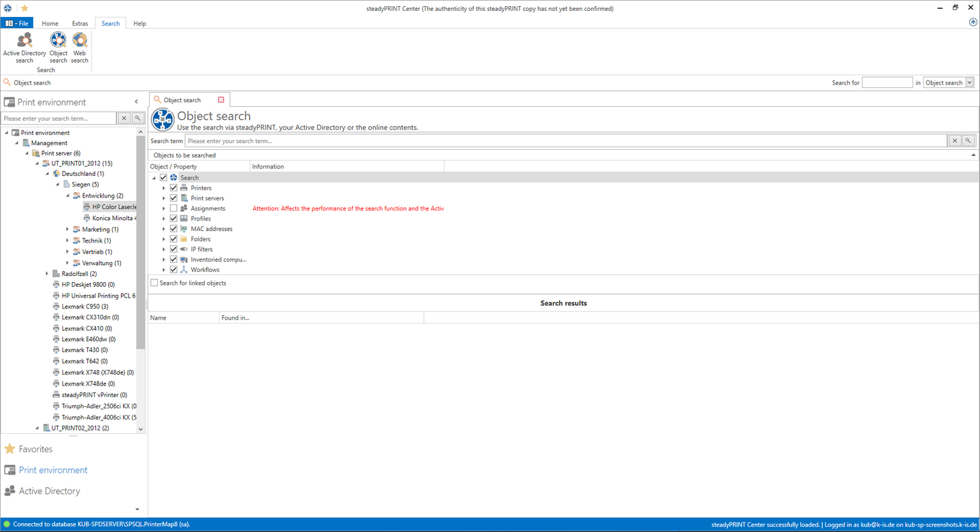The height and width of the screenshot is (532, 980).
Task: Select the HP Color LaserJet printer icon in the tree
Action: [x=86, y=206]
